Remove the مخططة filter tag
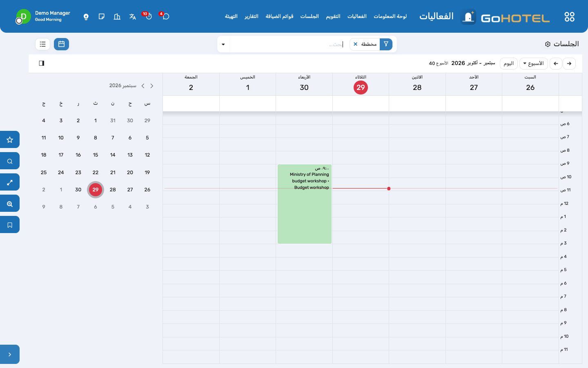 pyautogui.click(x=356, y=44)
